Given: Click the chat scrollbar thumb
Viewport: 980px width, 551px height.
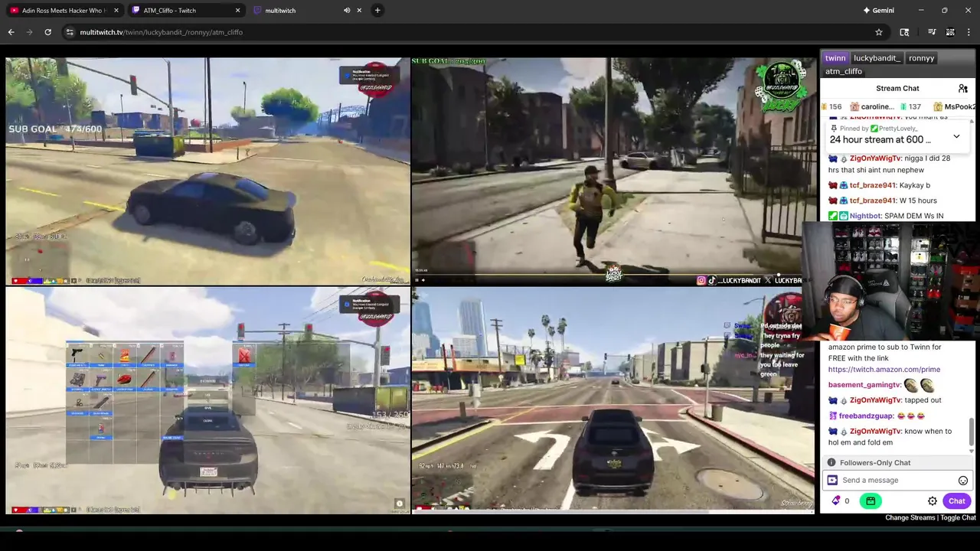Looking at the screenshot, I should [973, 430].
